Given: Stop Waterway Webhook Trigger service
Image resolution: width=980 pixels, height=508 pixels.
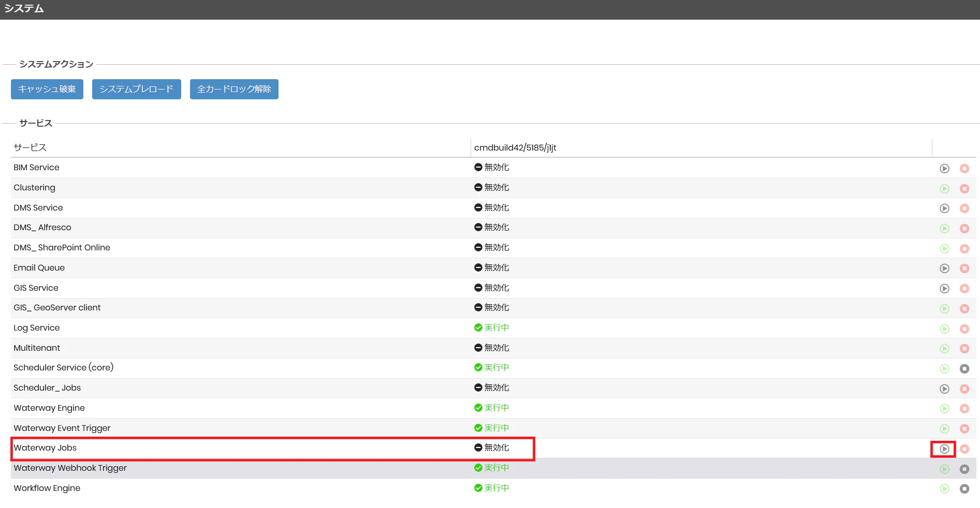Looking at the screenshot, I should click(x=964, y=469).
